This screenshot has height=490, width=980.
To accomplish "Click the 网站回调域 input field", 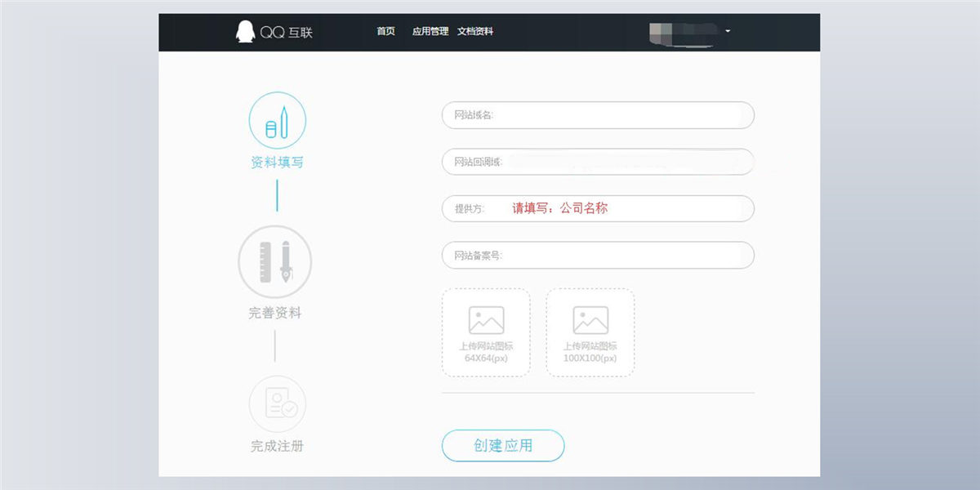I will (598, 162).
